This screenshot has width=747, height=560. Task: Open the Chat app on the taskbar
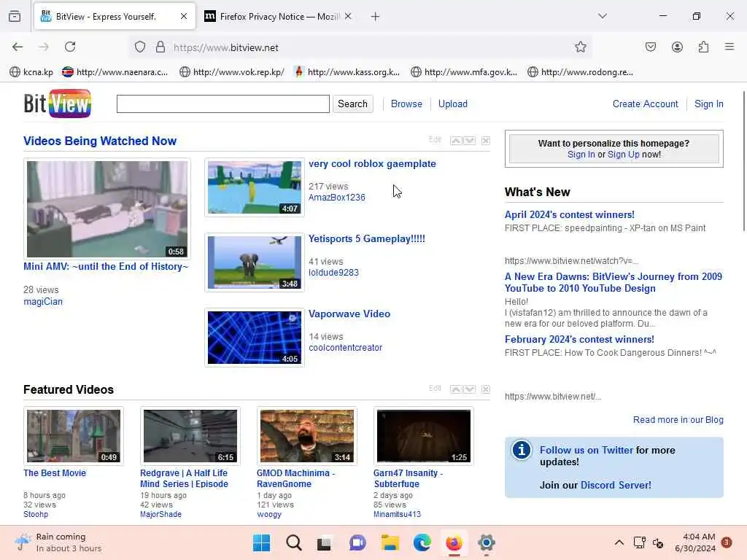(357, 542)
